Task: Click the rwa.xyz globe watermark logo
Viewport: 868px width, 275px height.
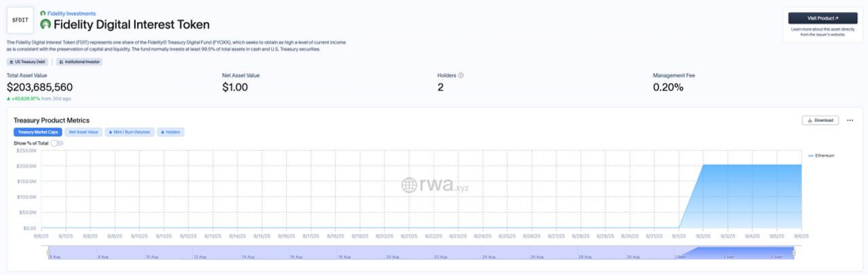Action: pyautogui.click(x=409, y=185)
